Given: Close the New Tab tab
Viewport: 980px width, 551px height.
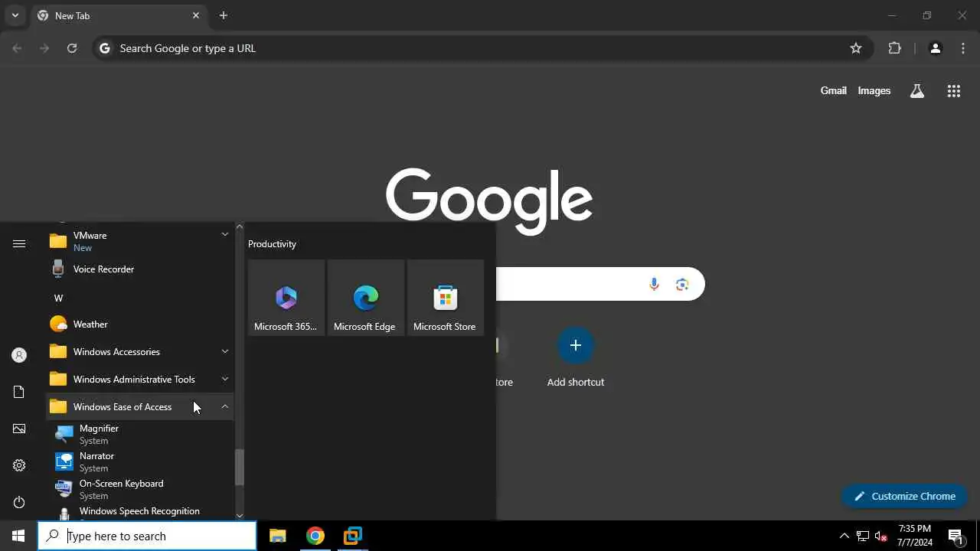Looking at the screenshot, I should tap(196, 15).
